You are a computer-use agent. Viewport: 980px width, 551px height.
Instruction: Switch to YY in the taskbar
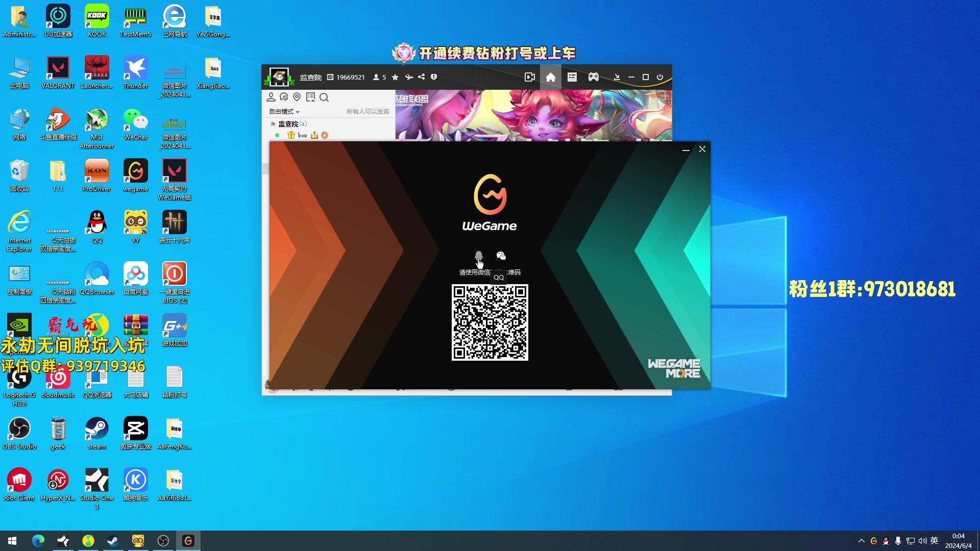[138, 541]
